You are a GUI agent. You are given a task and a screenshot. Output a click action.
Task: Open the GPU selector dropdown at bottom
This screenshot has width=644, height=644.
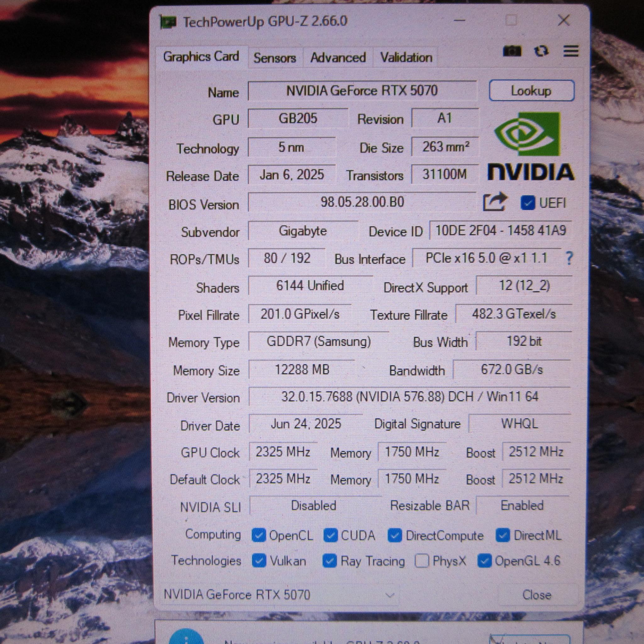[280, 595]
